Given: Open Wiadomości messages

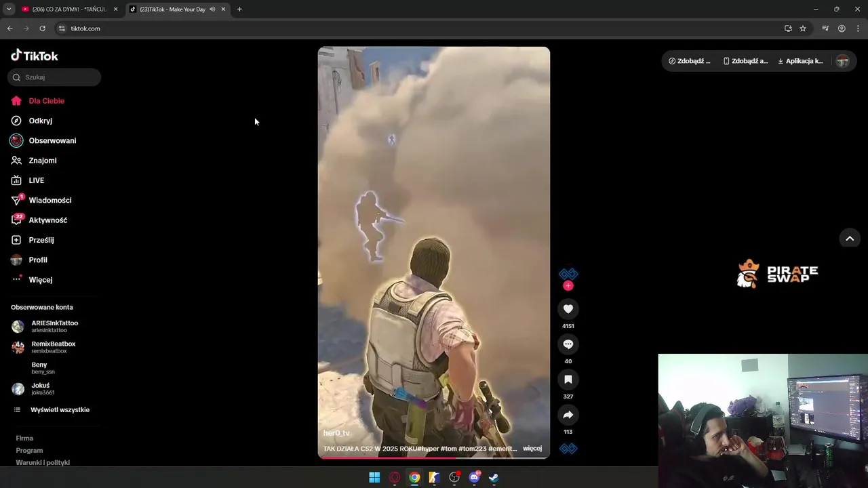Looking at the screenshot, I should click(x=41, y=200).
